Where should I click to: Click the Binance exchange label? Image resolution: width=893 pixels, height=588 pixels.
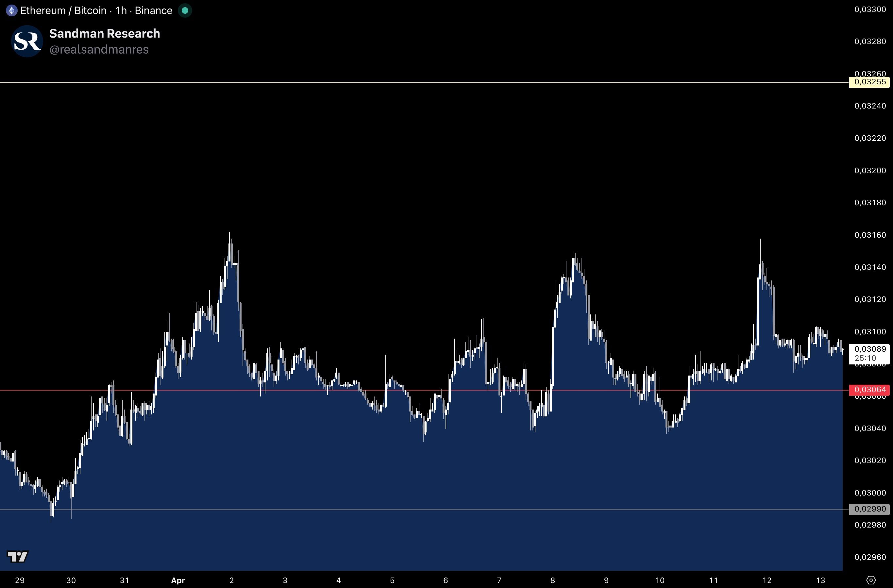(x=153, y=10)
